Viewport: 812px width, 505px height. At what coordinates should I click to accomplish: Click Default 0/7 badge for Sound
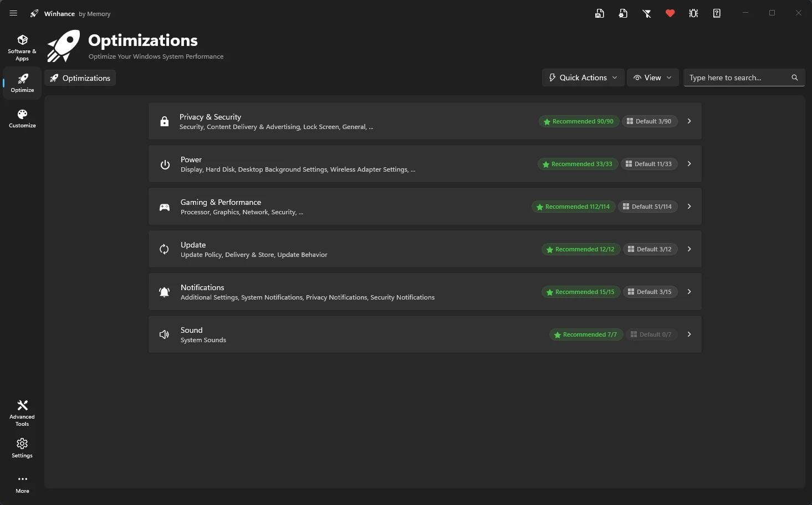[x=651, y=334]
